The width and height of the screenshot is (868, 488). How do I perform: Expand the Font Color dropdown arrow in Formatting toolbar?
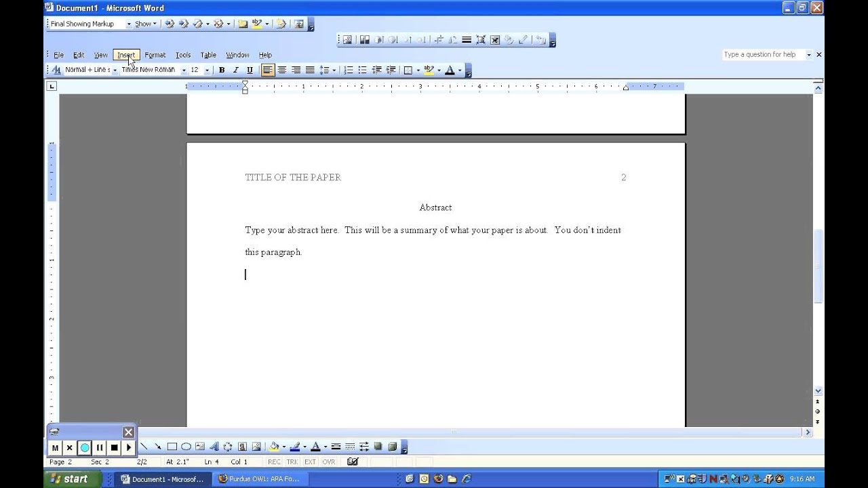(x=459, y=70)
